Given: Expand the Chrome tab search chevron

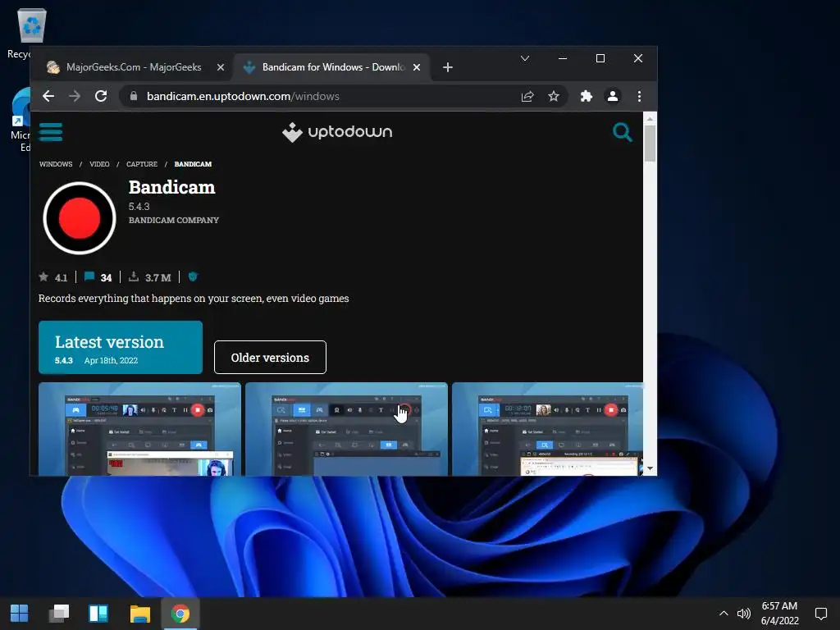Looking at the screenshot, I should 525,58.
